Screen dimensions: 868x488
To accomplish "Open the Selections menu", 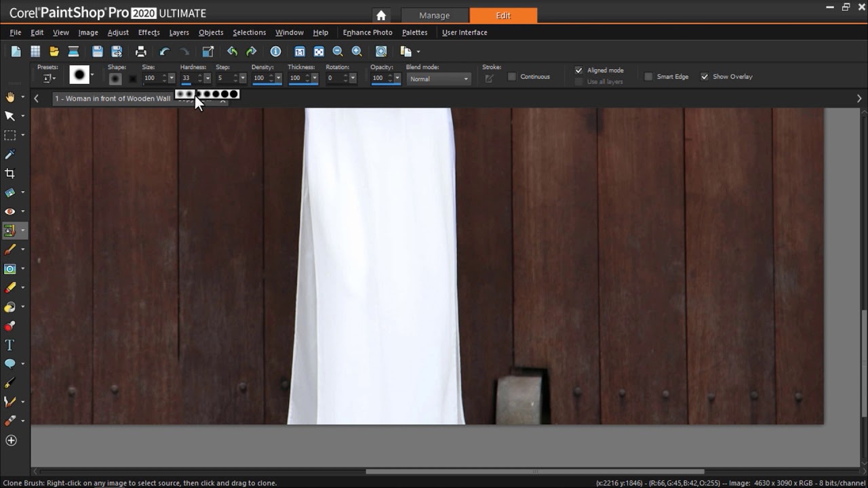I will (x=249, y=33).
